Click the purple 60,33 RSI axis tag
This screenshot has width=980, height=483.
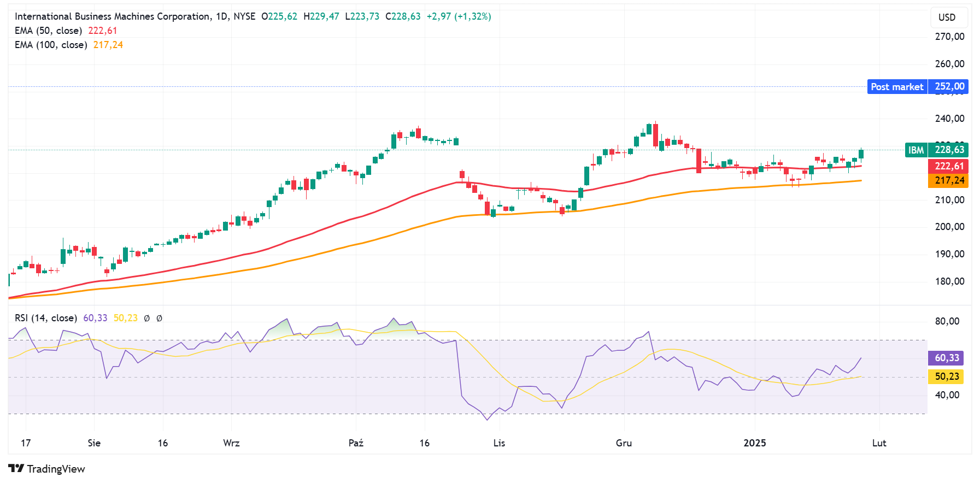coord(946,358)
